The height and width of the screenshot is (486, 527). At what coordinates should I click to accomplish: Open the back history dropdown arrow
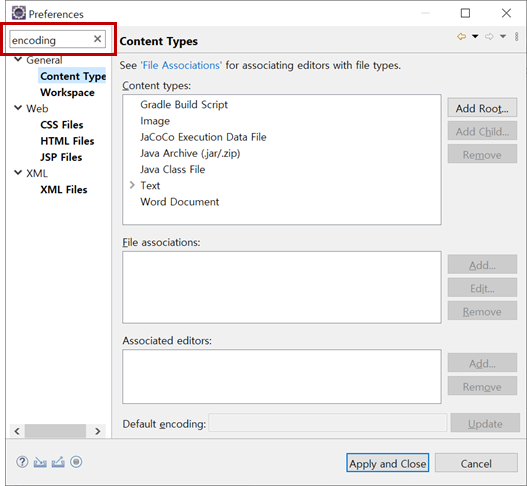click(x=475, y=36)
